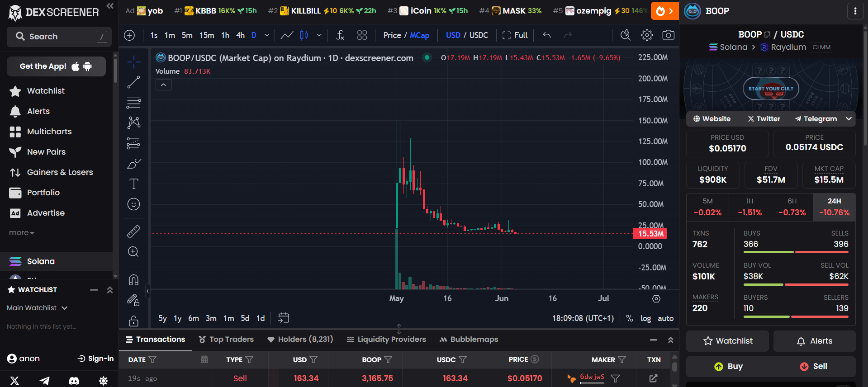The height and width of the screenshot is (387, 868).
Task: Maximize the transactions panel
Action: 670,340
